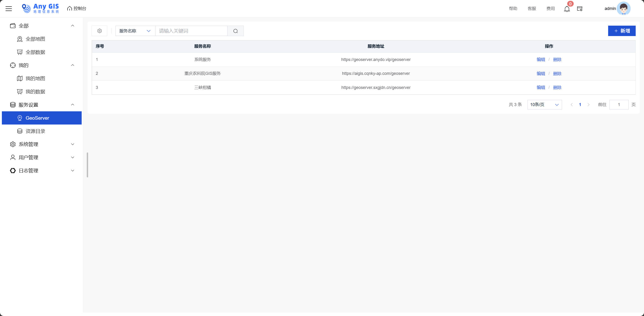
Task: Click the 新增 button
Action: click(622, 31)
